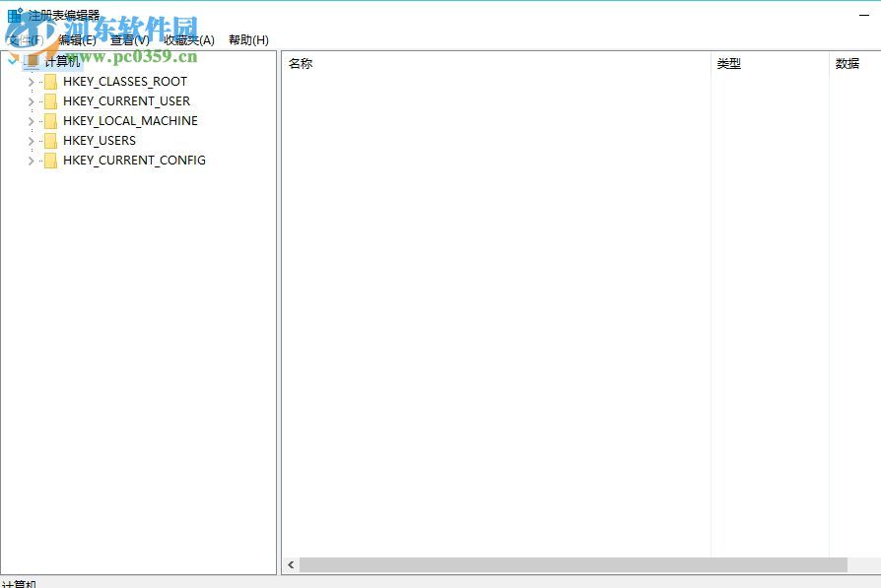This screenshot has height=588, width=881.
Task: Expand HKEY_CURRENT_CONFIG key
Action: tap(31, 161)
